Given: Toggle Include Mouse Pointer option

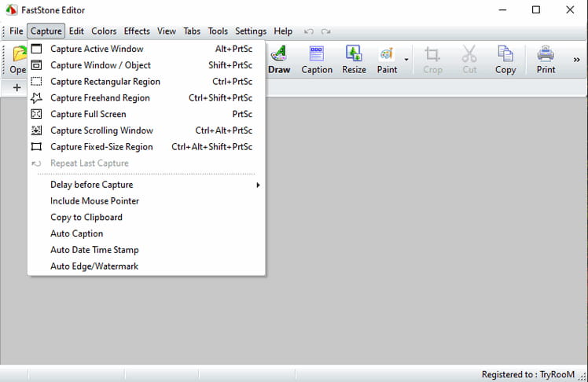Looking at the screenshot, I should tap(94, 201).
